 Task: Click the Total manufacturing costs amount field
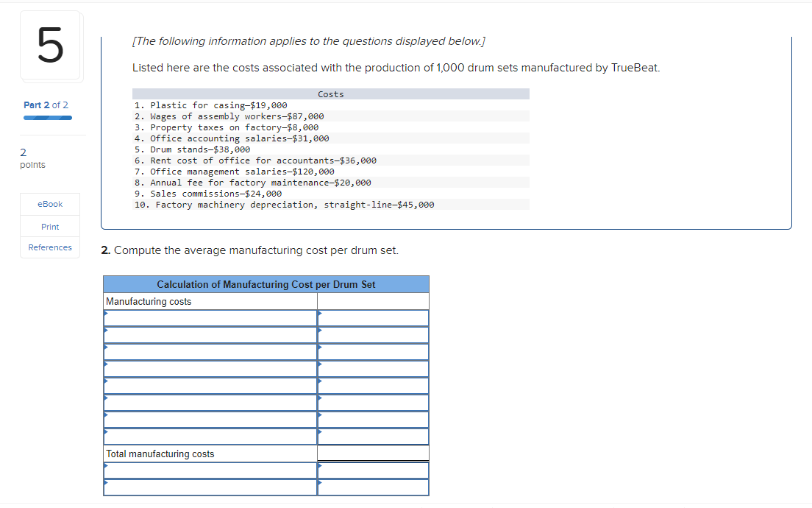pyautogui.click(x=372, y=454)
